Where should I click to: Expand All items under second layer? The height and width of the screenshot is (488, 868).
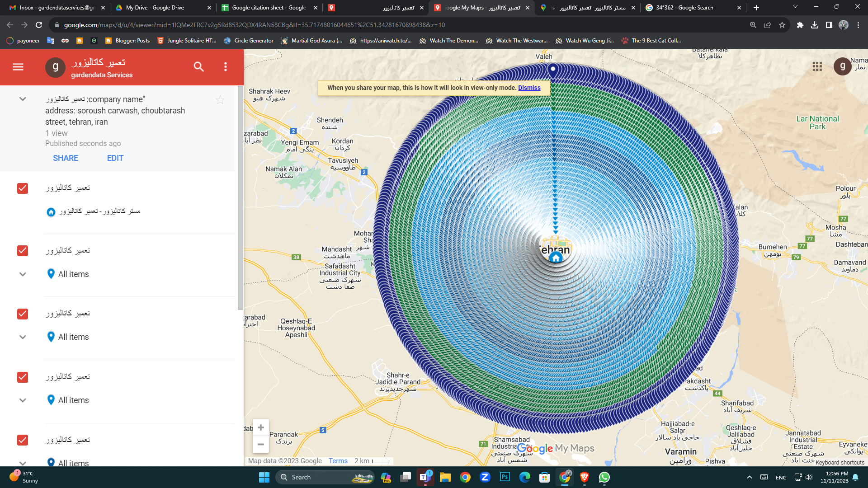(x=23, y=274)
